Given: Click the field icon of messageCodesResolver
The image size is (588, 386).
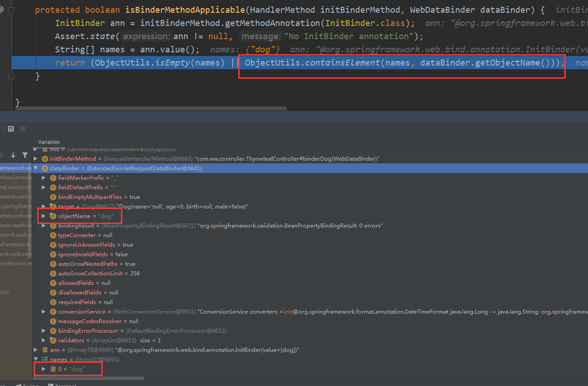Looking at the screenshot, I should (x=53, y=321).
